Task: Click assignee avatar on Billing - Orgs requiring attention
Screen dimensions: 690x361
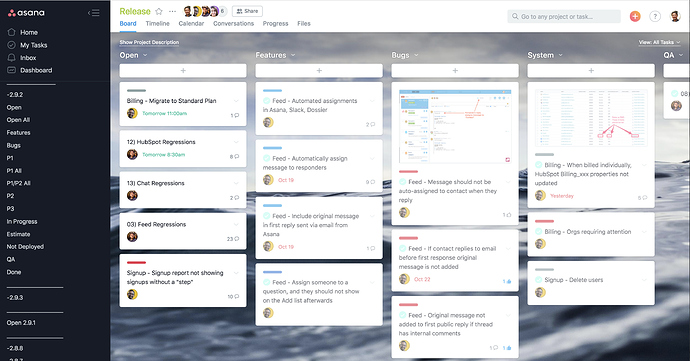Action: click(x=540, y=244)
